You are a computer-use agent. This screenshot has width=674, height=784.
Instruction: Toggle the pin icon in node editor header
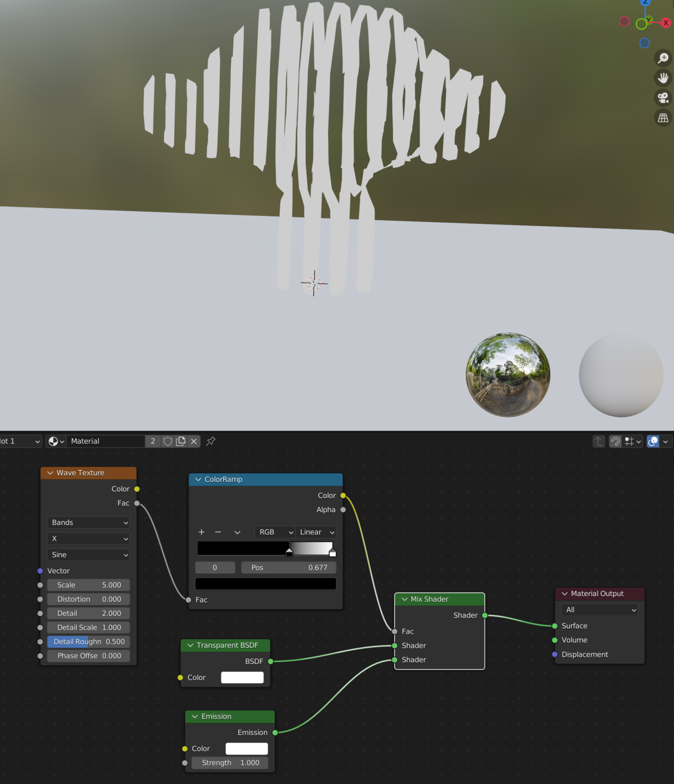click(211, 441)
